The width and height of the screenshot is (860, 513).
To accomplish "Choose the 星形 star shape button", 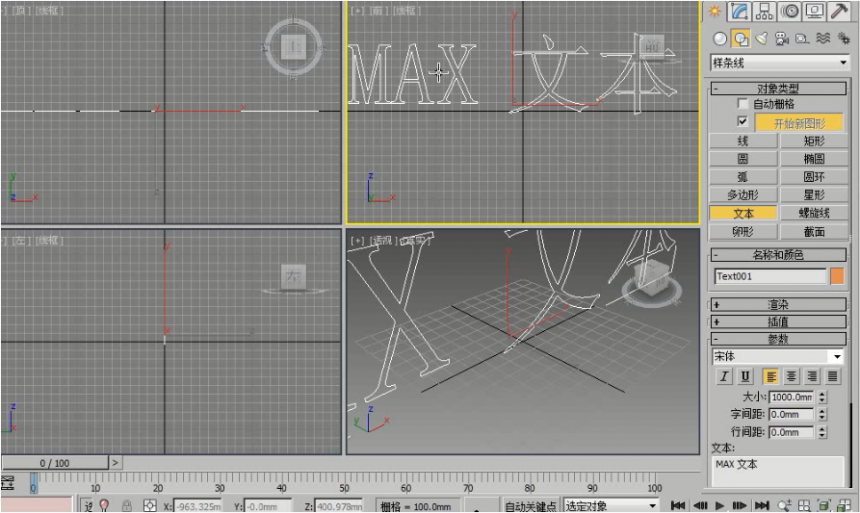I will [814, 195].
